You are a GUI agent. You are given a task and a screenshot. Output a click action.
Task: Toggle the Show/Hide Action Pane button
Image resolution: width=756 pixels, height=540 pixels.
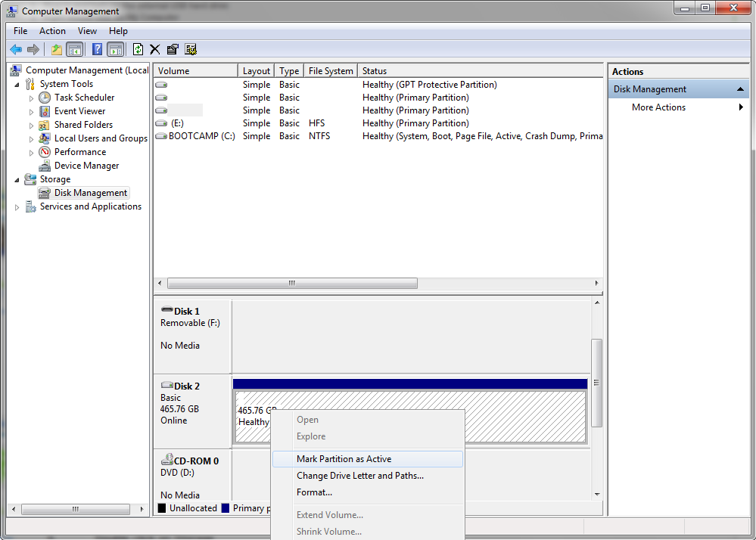tap(116, 49)
